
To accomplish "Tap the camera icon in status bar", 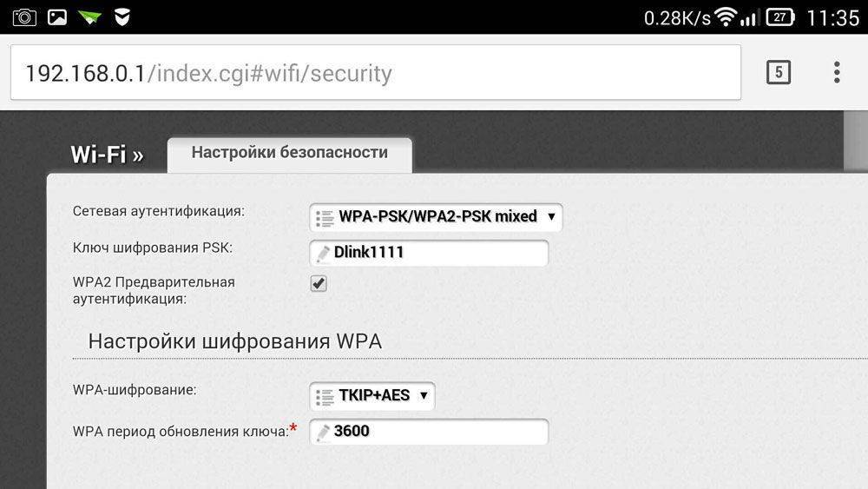I will click(x=23, y=17).
